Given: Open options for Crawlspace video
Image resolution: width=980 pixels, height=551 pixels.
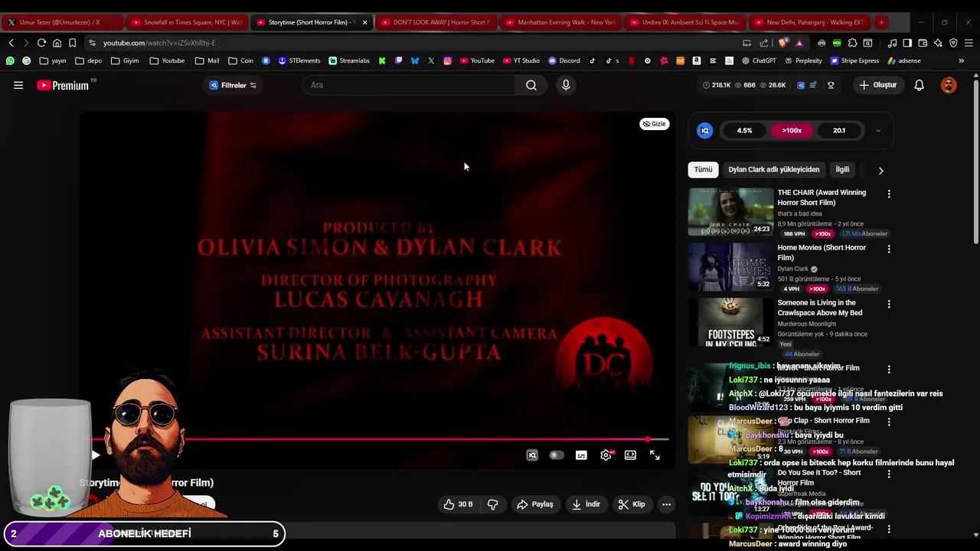Looking at the screenshot, I should tap(889, 305).
